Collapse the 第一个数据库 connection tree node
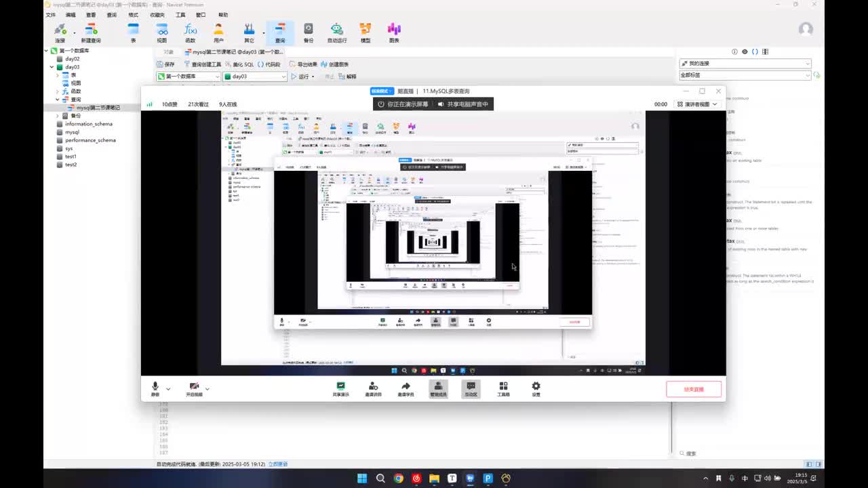 tap(47, 51)
